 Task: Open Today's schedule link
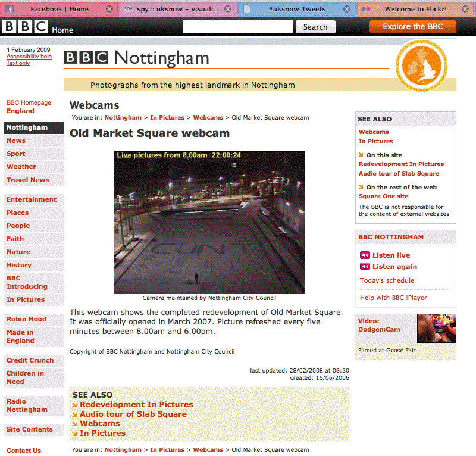[387, 280]
